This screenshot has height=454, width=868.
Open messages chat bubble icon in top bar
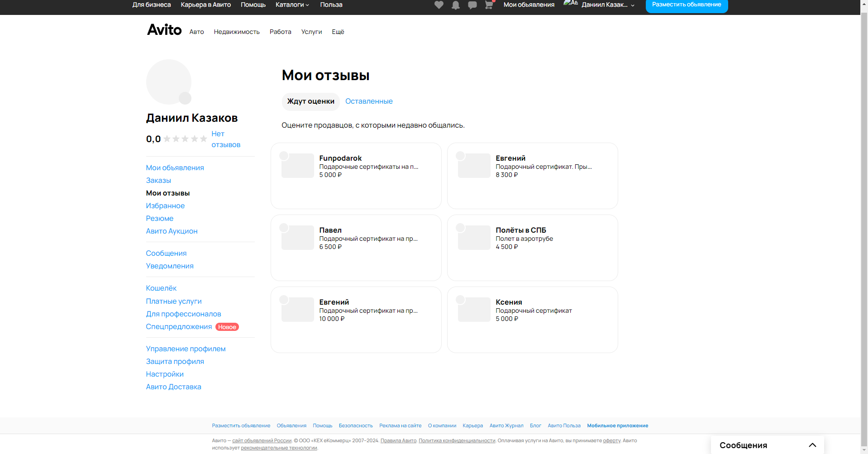tap(472, 5)
